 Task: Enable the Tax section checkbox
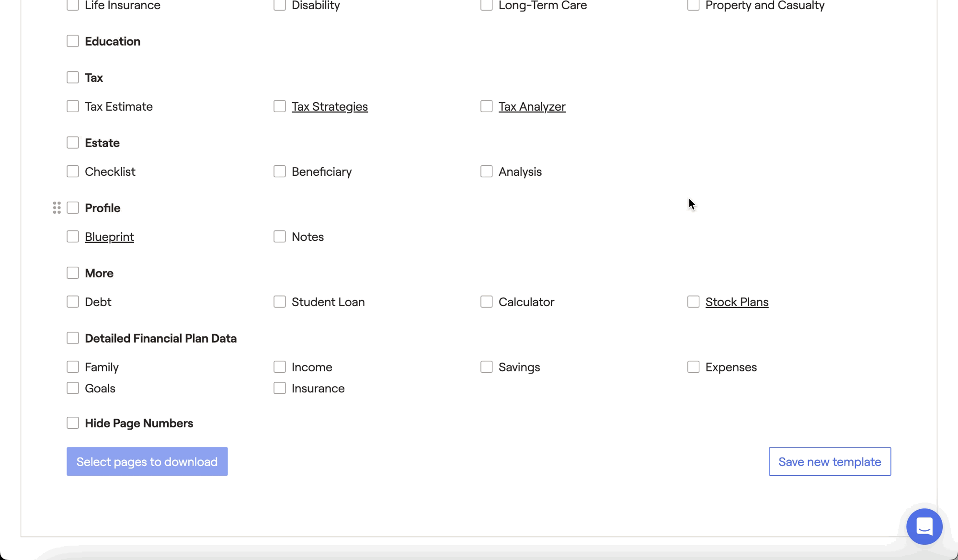click(x=73, y=78)
